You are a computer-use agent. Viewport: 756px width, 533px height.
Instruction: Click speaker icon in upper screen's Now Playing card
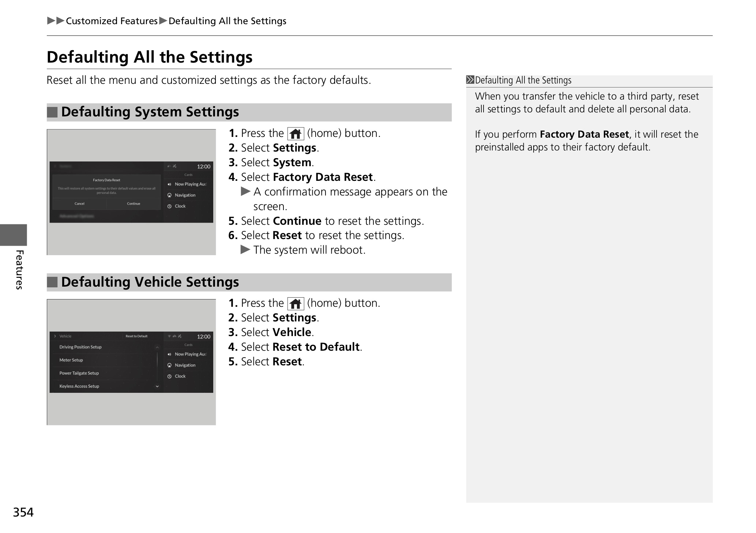tap(169, 184)
